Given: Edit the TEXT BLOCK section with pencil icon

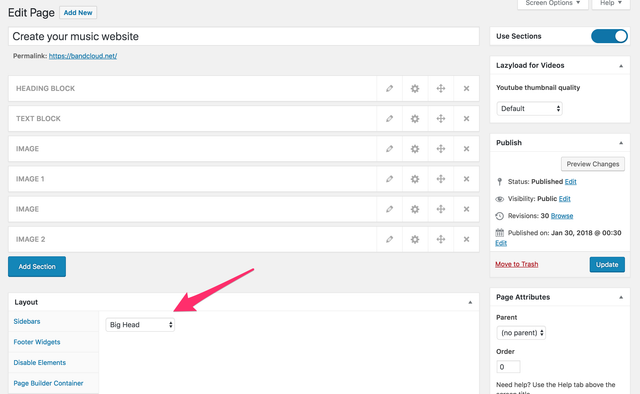Looking at the screenshot, I should coord(389,119).
